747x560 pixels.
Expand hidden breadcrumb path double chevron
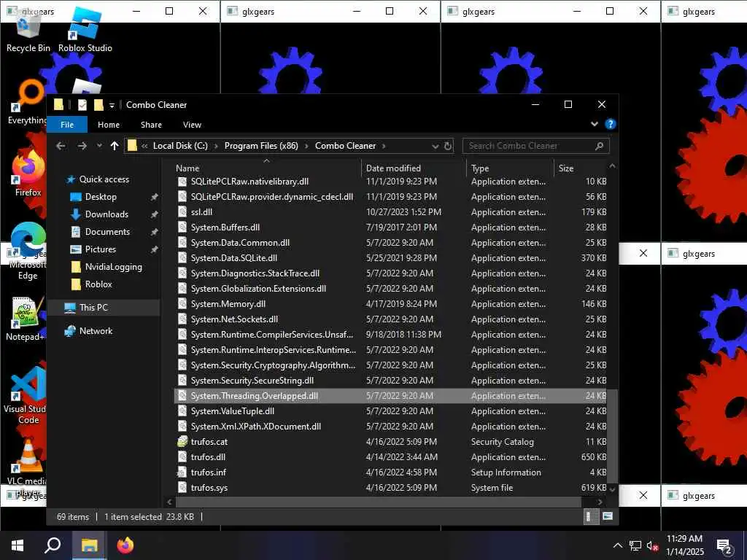(144, 146)
